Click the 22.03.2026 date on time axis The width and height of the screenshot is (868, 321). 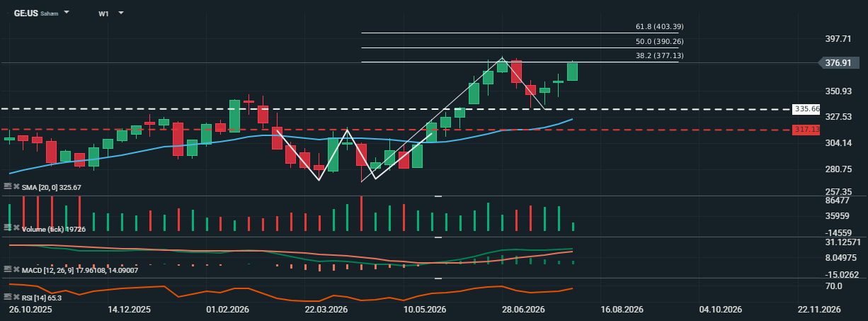tap(326, 310)
